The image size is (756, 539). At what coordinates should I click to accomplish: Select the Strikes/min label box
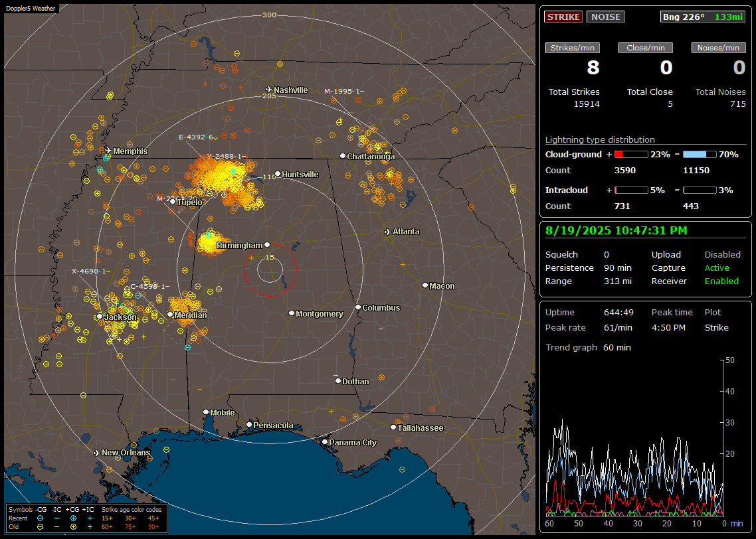coord(572,48)
